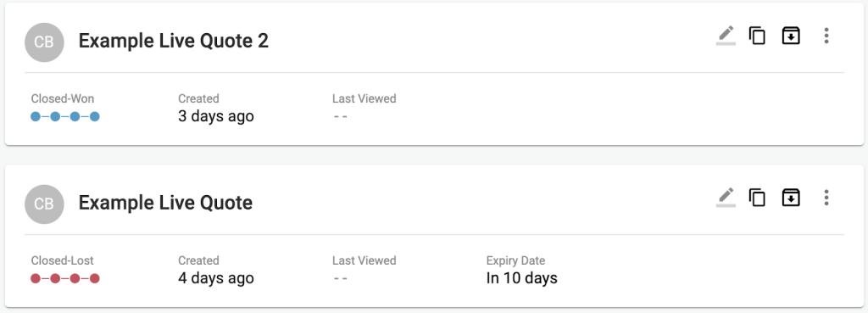Click CB avatar on Example Live Quote 2

pyautogui.click(x=44, y=42)
